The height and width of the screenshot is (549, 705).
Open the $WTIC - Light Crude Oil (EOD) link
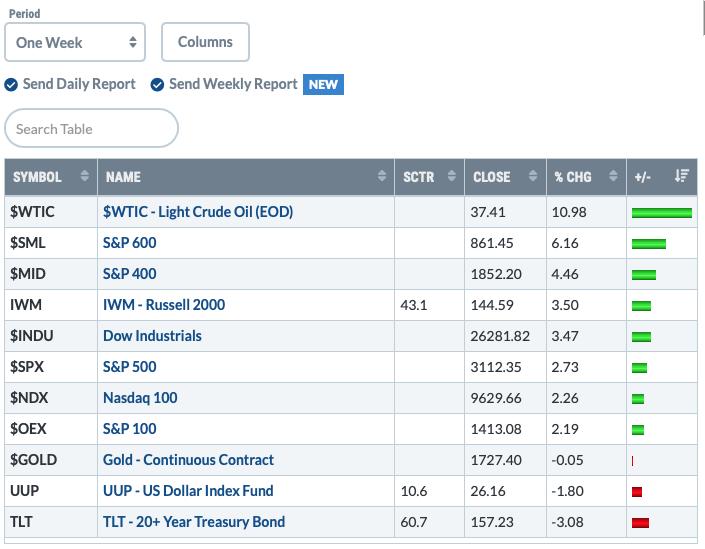pos(198,212)
